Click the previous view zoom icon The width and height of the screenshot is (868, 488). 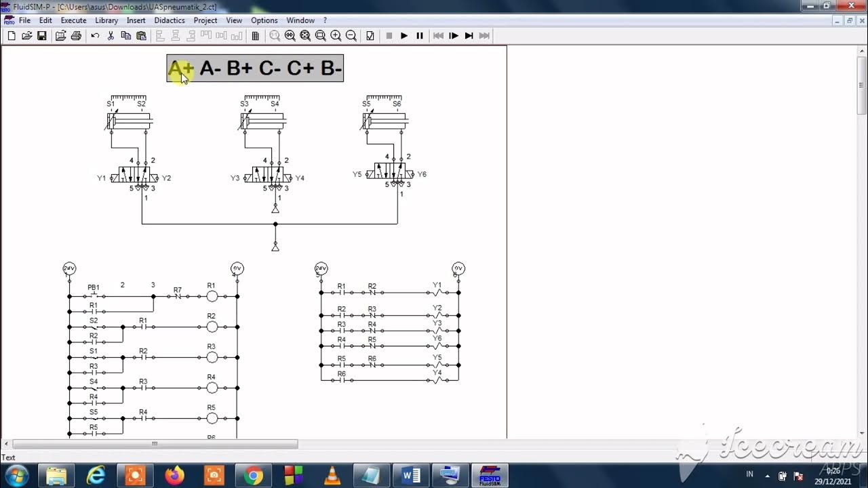[x=290, y=36]
